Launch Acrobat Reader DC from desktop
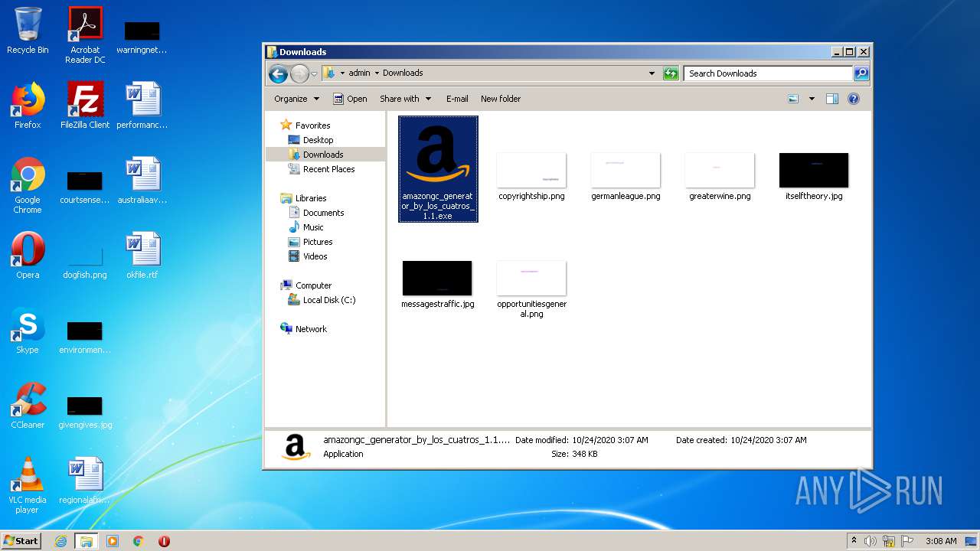 pyautogui.click(x=85, y=35)
